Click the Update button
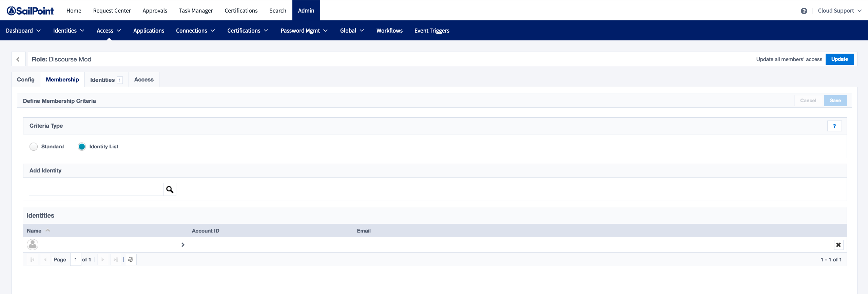This screenshot has width=868, height=294. 839,59
